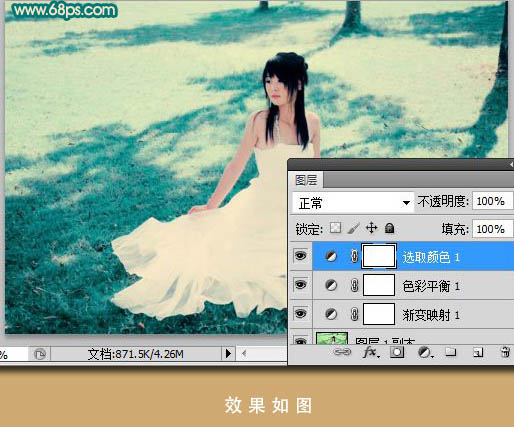The width and height of the screenshot is (514, 427).
Task: Hide the 渐变映射 1 layer eye
Action: 300,314
